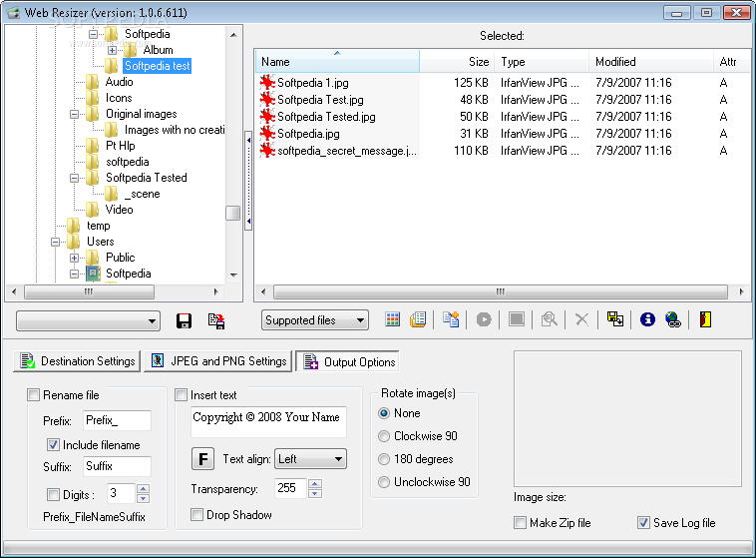Open the Destination Settings tab

(77, 361)
